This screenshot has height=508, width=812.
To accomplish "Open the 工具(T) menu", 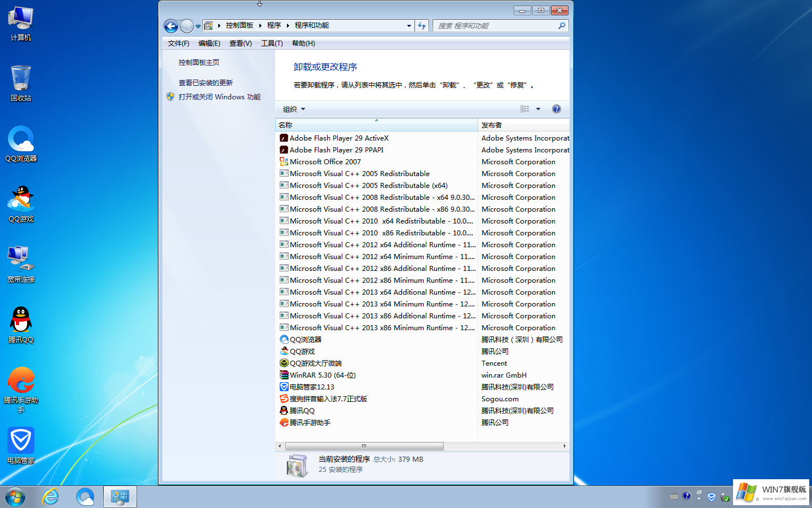I will click(x=272, y=43).
